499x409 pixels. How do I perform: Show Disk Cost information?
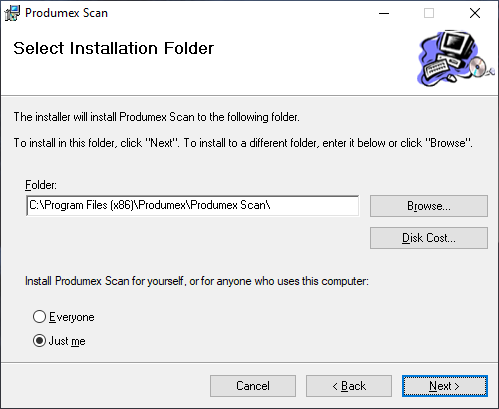point(429,238)
